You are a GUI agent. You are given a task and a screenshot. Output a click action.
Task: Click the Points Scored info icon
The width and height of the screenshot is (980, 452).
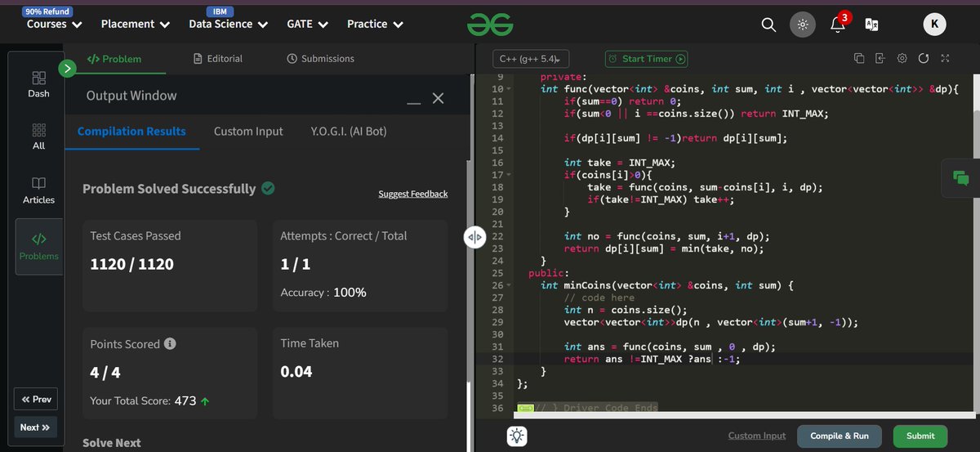point(170,344)
